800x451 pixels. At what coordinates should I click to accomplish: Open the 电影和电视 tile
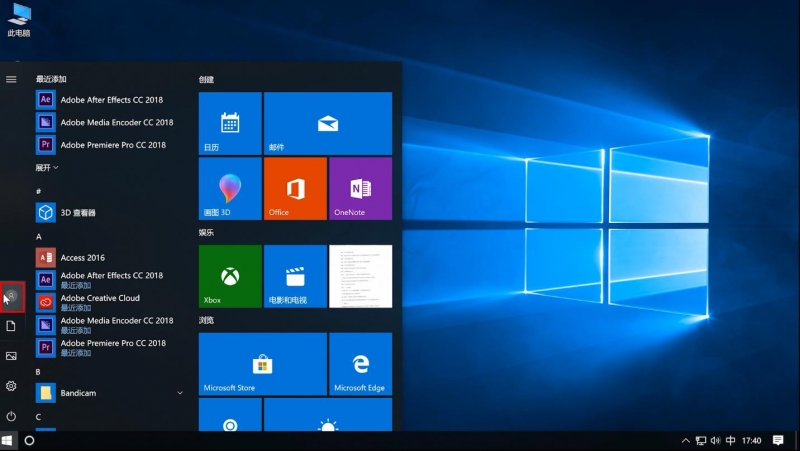click(295, 277)
